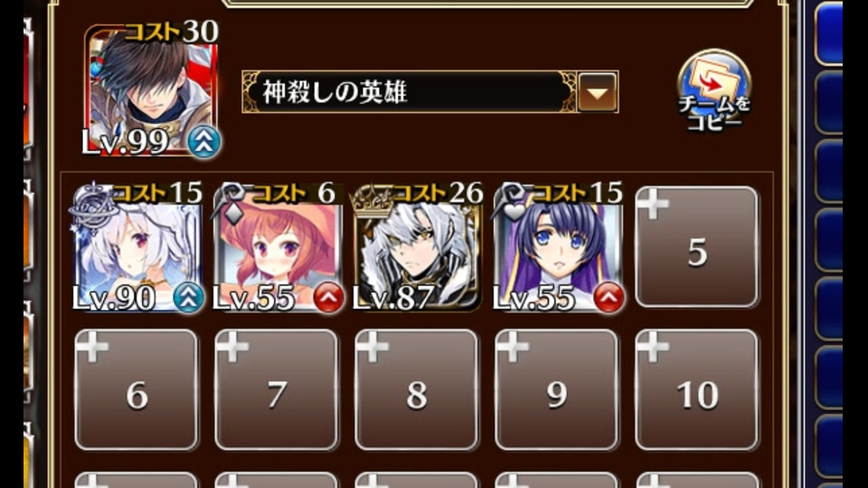Click the チームをコピー copy team icon
The width and height of the screenshot is (868, 488).
pyautogui.click(x=714, y=91)
